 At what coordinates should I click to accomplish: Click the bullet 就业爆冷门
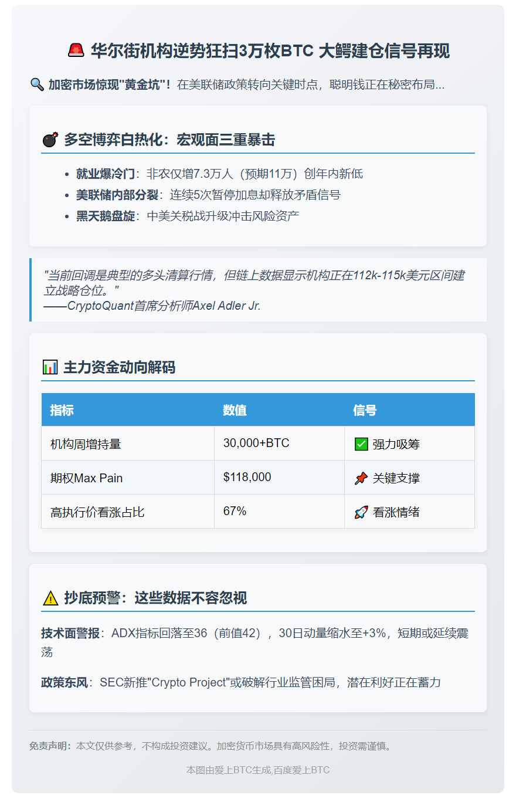coord(106,174)
